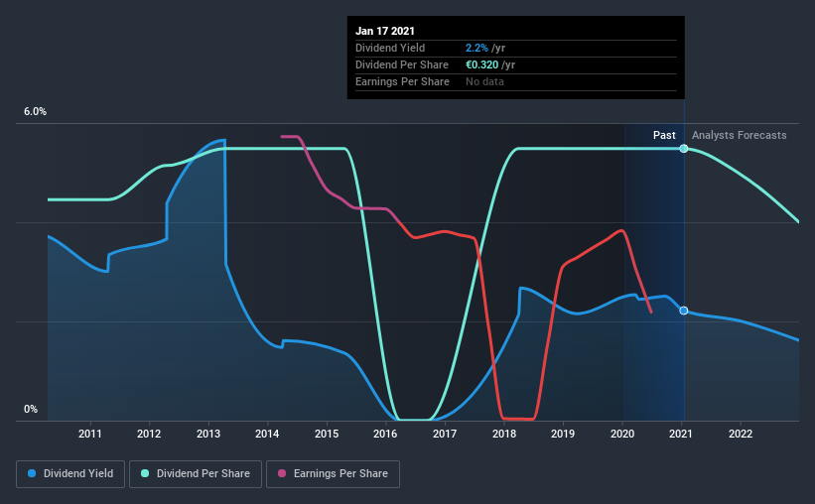Click the Analysts Forecasts label
The width and height of the screenshot is (815, 504).
(x=740, y=135)
